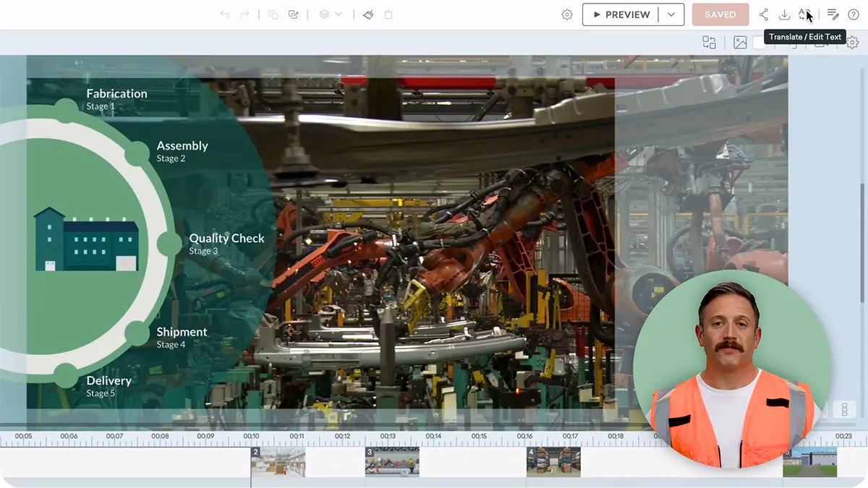Redo the last undone action

(244, 14)
